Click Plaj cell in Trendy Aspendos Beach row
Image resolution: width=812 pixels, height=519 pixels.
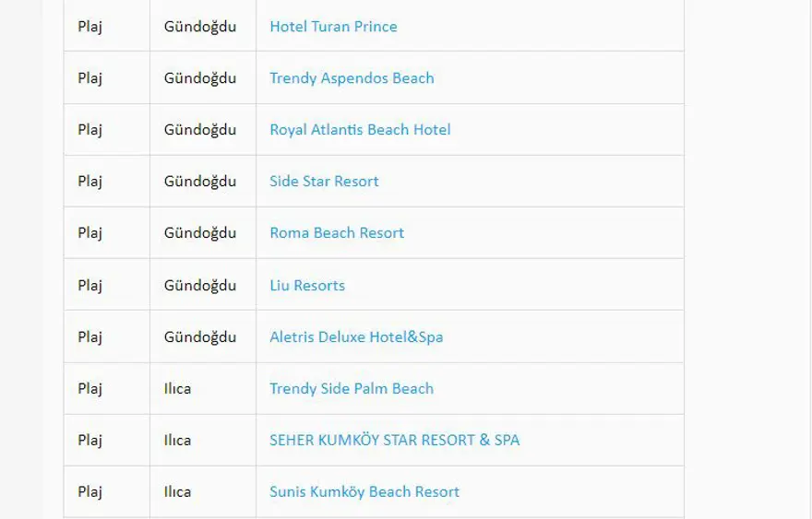click(90, 78)
